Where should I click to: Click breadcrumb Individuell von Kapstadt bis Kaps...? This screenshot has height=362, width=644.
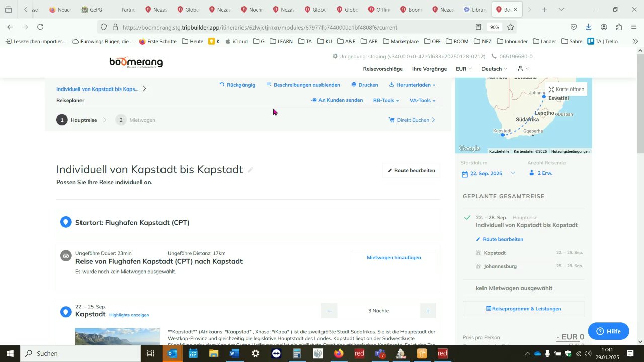[x=98, y=89]
